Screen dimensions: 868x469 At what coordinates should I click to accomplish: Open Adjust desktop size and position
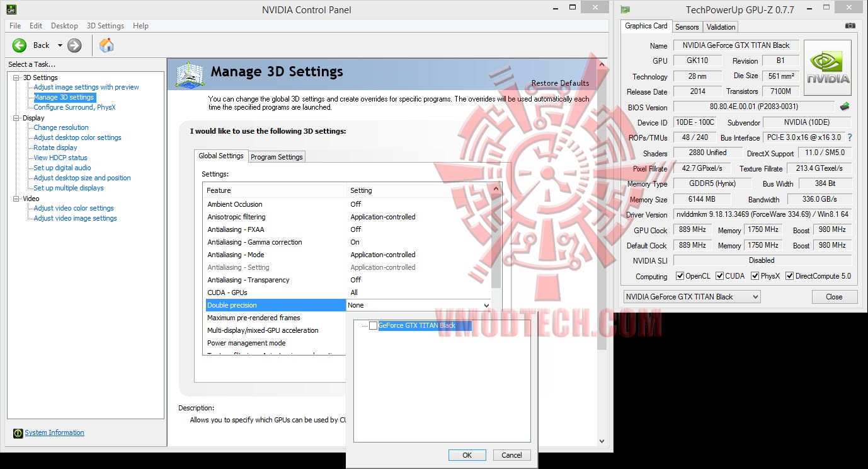click(82, 178)
